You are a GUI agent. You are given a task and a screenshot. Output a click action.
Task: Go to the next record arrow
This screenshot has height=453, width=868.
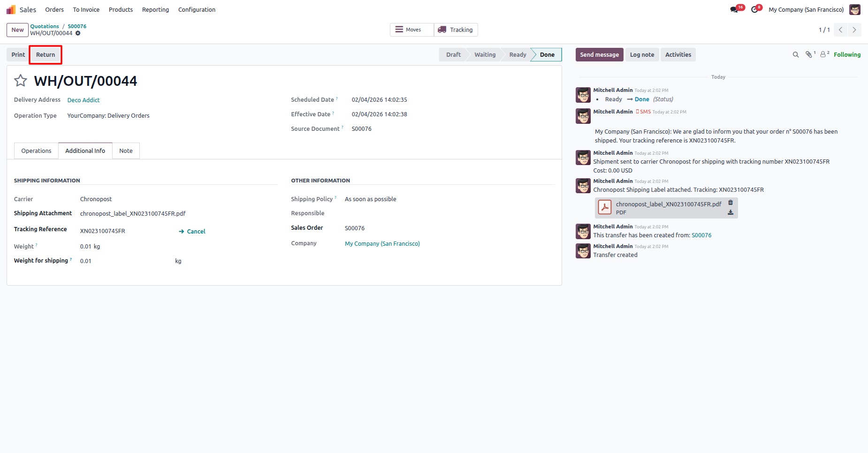(854, 30)
